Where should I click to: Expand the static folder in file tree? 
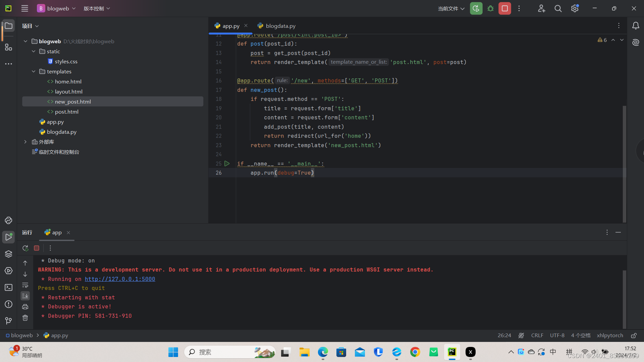pyautogui.click(x=35, y=51)
